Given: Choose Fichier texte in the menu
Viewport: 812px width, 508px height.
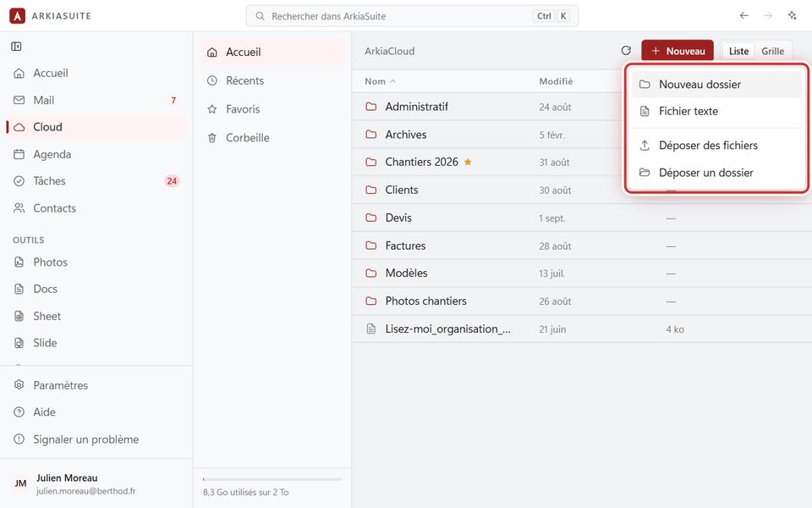Looking at the screenshot, I should pyautogui.click(x=716, y=111).
